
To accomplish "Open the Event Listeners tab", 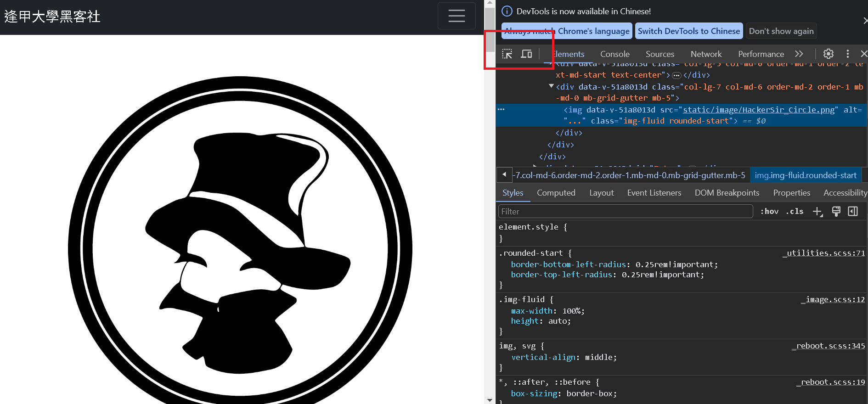I will pos(654,193).
